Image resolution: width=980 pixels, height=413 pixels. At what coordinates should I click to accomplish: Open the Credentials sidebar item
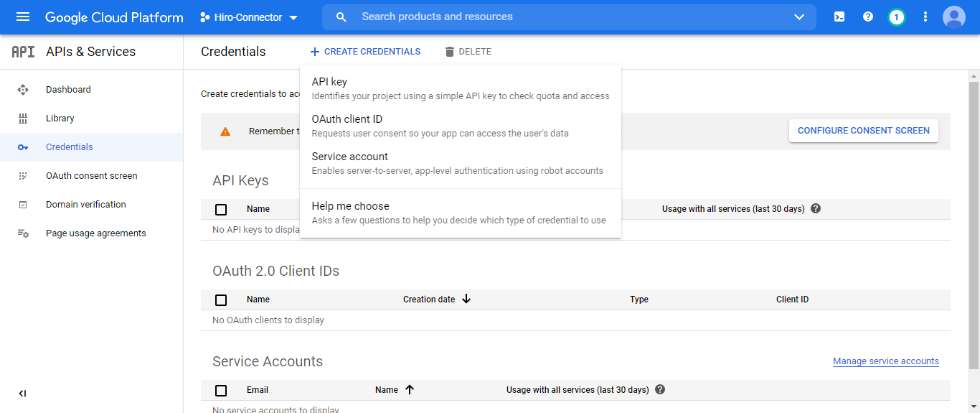(91, 147)
